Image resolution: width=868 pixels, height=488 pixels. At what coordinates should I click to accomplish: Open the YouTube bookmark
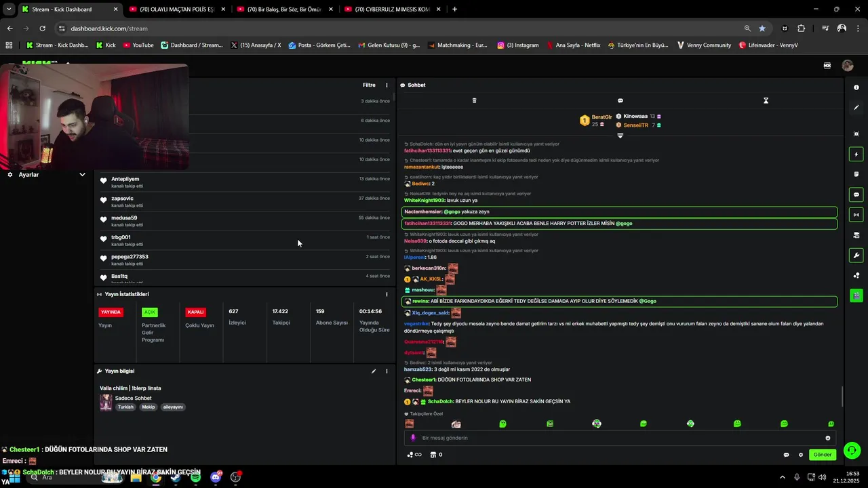pyautogui.click(x=138, y=45)
